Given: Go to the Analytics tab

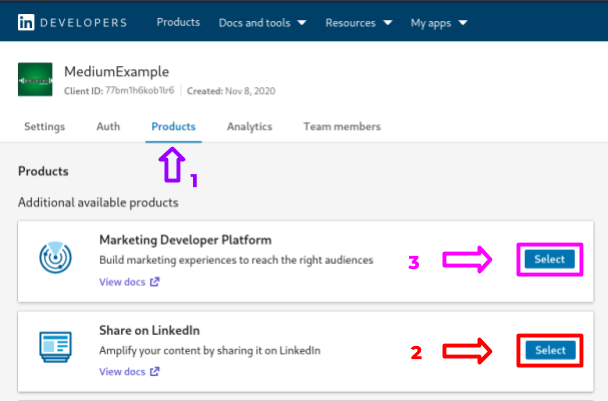Looking at the screenshot, I should tap(249, 127).
